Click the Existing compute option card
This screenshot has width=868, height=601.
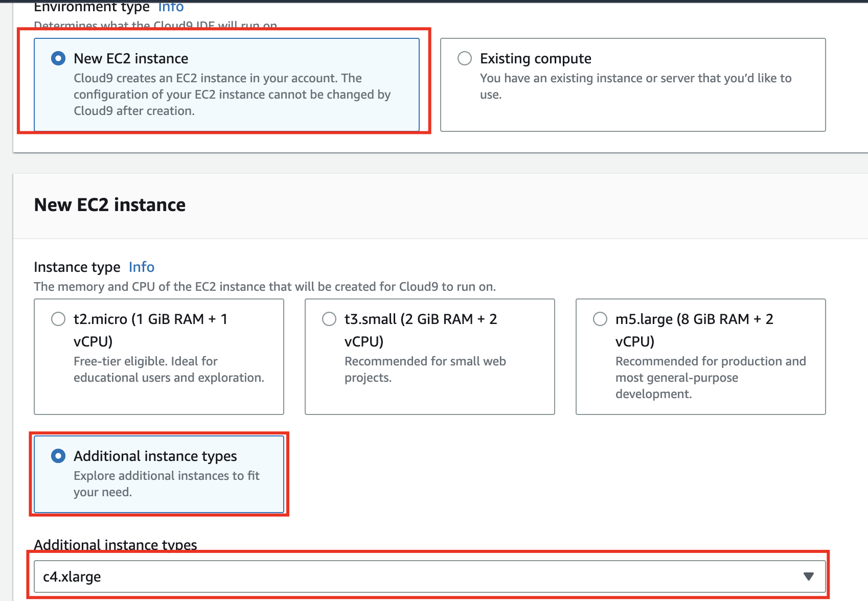pos(633,85)
